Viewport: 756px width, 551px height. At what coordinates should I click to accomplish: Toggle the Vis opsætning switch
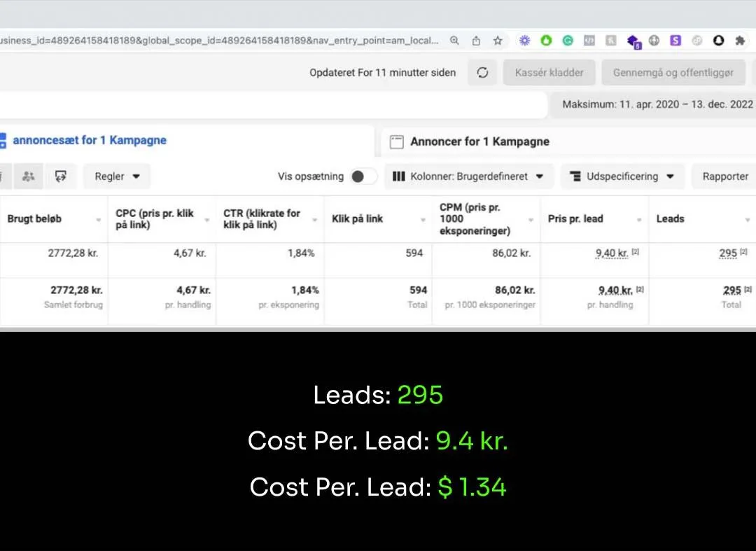(x=363, y=176)
